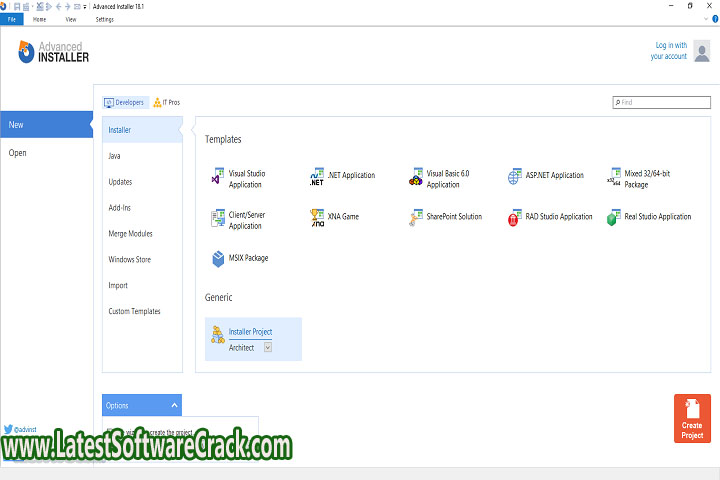The width and height of the screenshot is (720, 480).
Task: Click the user avatar icon
Action: (702, 51)
